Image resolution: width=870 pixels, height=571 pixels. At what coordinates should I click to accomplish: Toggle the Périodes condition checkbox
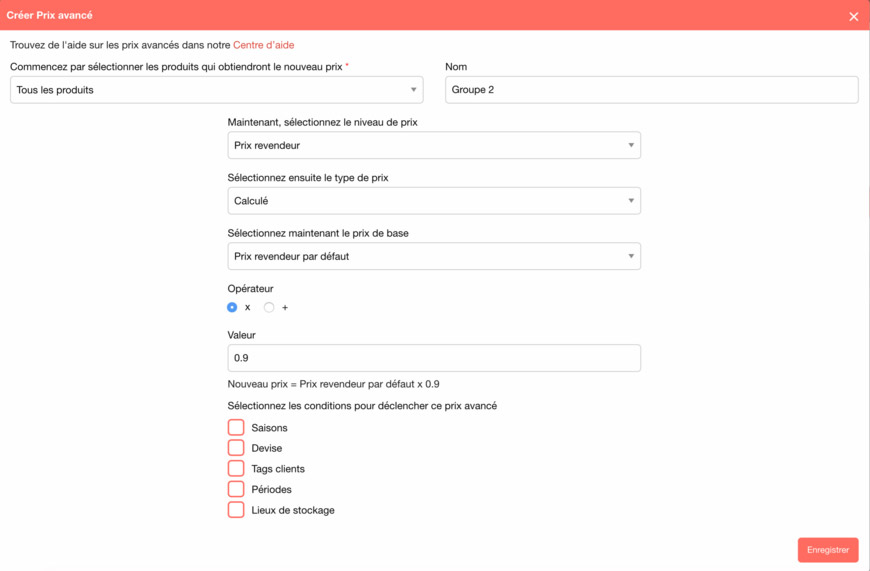(236, 490)
